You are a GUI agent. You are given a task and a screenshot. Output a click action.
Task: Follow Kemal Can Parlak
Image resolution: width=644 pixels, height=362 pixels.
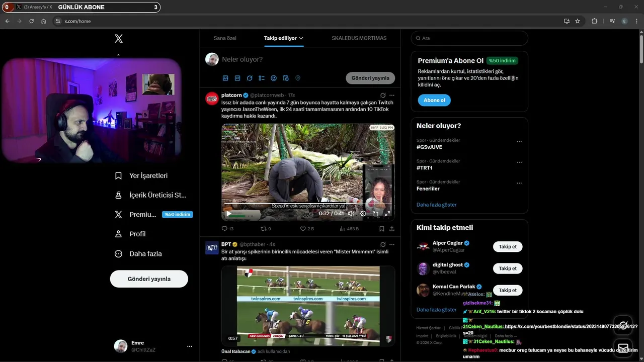point(508,290)
